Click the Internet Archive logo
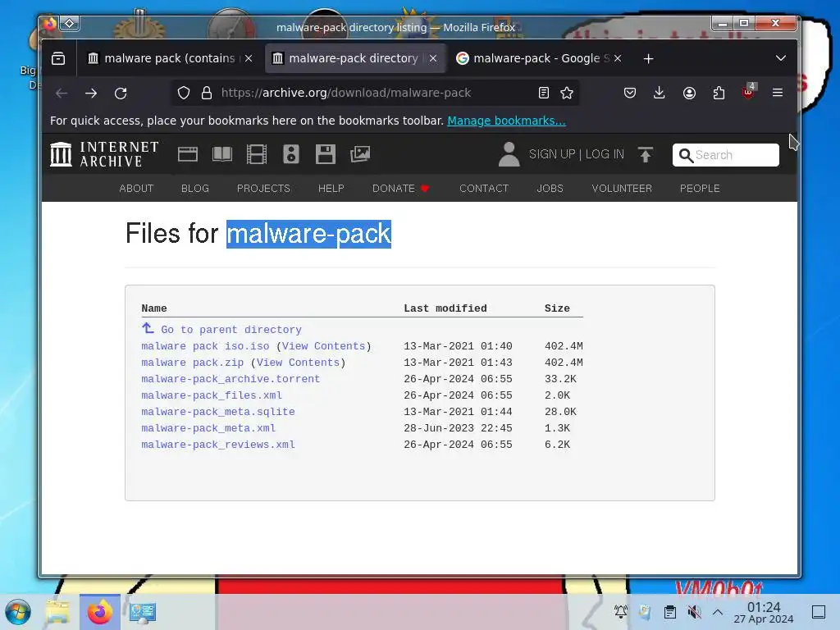The height and width of the screenshot is (630, 840). click(x=104, y=154)
